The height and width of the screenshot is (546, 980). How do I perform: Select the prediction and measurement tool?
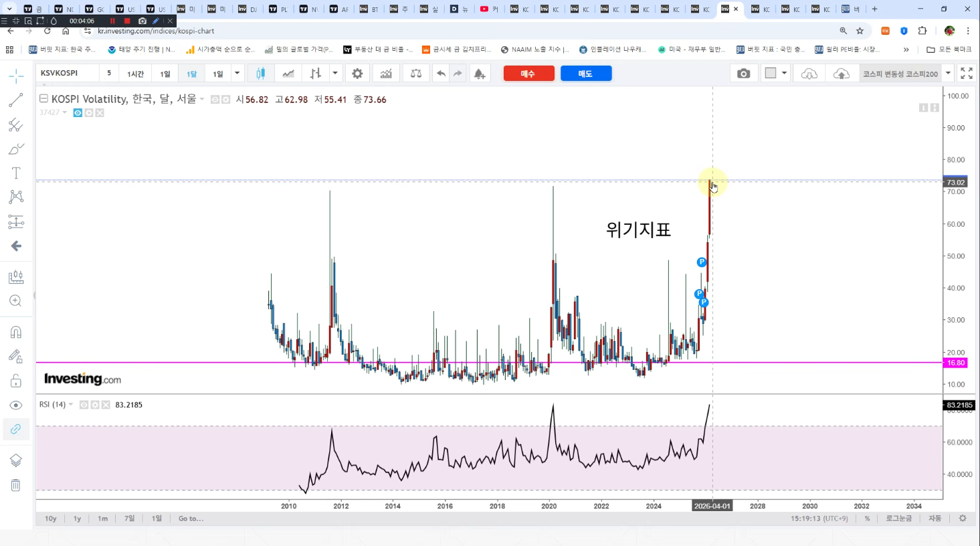click(x=16, y=221)
